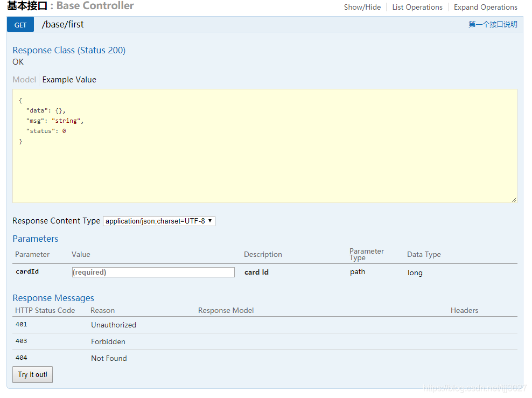The height and width of the screenshot is (398, 532).
Task: Click the Reason column header
Action: pyautogui.click(x=102, y=310)
